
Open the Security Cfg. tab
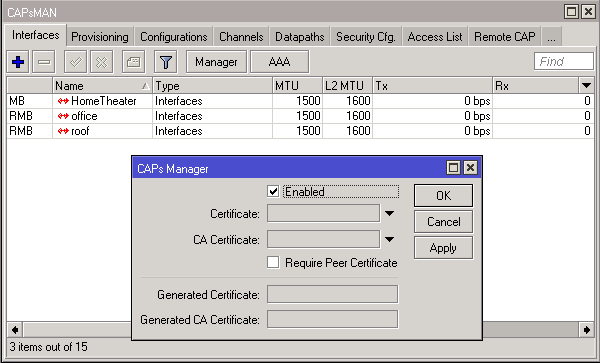pos(366,37)
